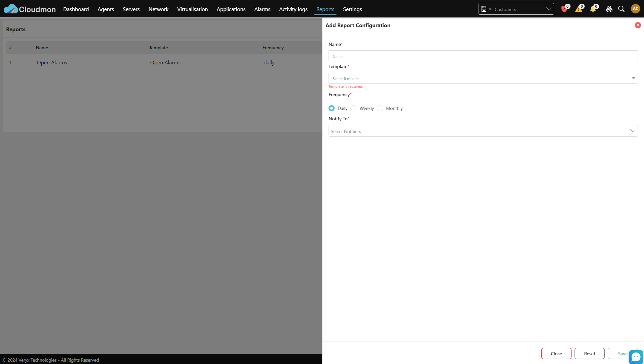The width and height of the screenshot is (644, 364).
Task: Open the notification bell icon
Action: point(593,9)
